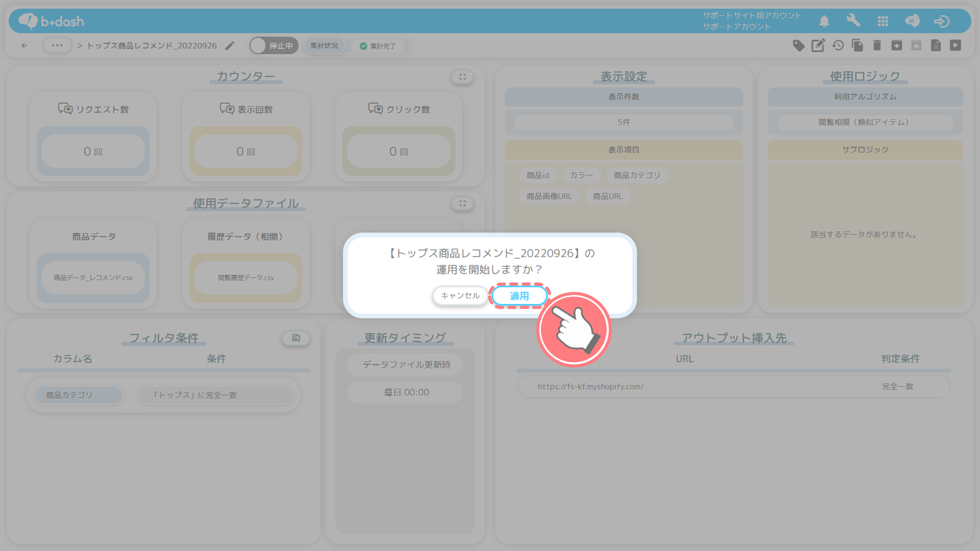Image resolution: width=980 pixels, height=551 pixels.
Task: Expand the カウンター panel
Action: pyautogui.click(x=463, y=77)
